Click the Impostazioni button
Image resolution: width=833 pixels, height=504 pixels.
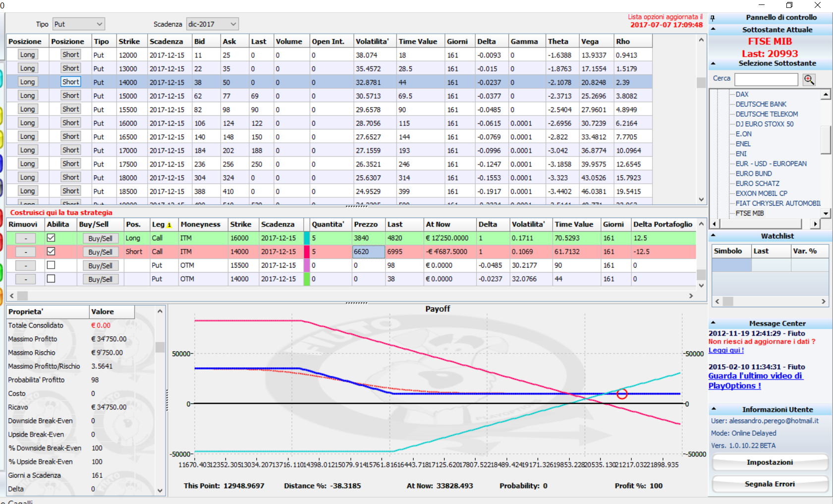[770, 462]
